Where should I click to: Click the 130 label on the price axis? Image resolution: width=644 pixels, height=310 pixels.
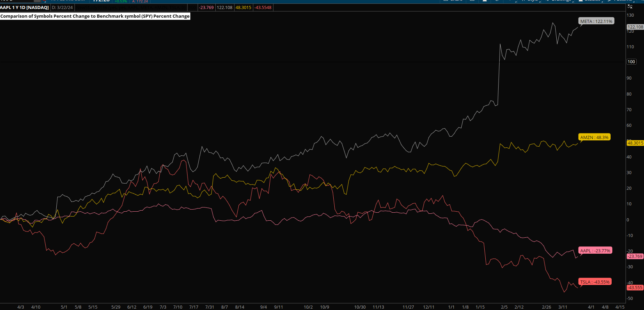630,15
